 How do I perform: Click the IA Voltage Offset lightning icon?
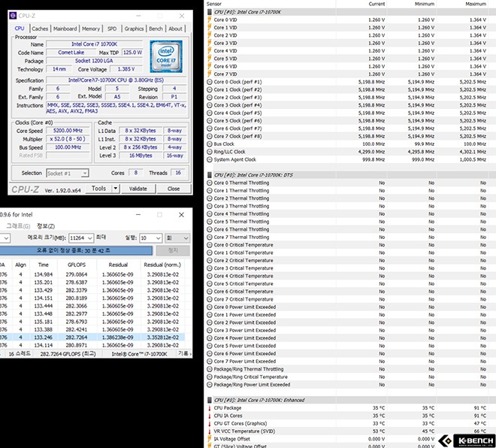pos(210,439)
